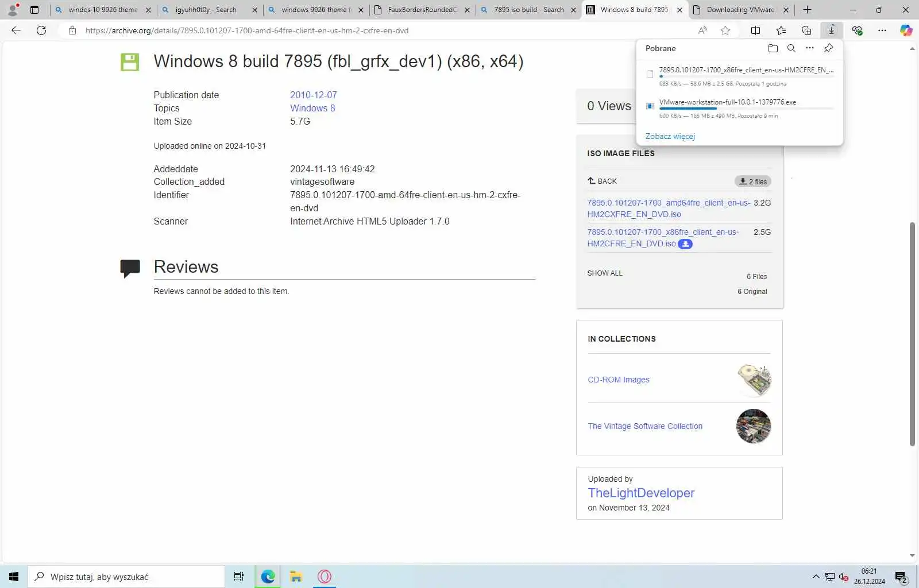Switch to FauxBordersRounded tab
The height and width of the screenshot is (588, 919).
point(422,10)
